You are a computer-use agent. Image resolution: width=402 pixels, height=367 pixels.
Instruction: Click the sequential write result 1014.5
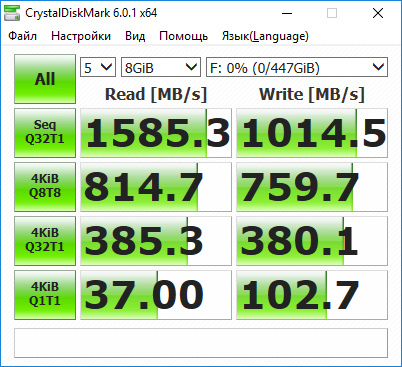click(312, 133)
